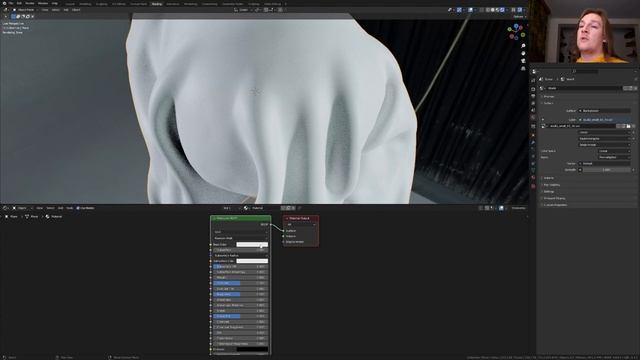640x360 pixels.
Task: Toggle Use Nodes checkbox in node editor
Action: (78, 208)
